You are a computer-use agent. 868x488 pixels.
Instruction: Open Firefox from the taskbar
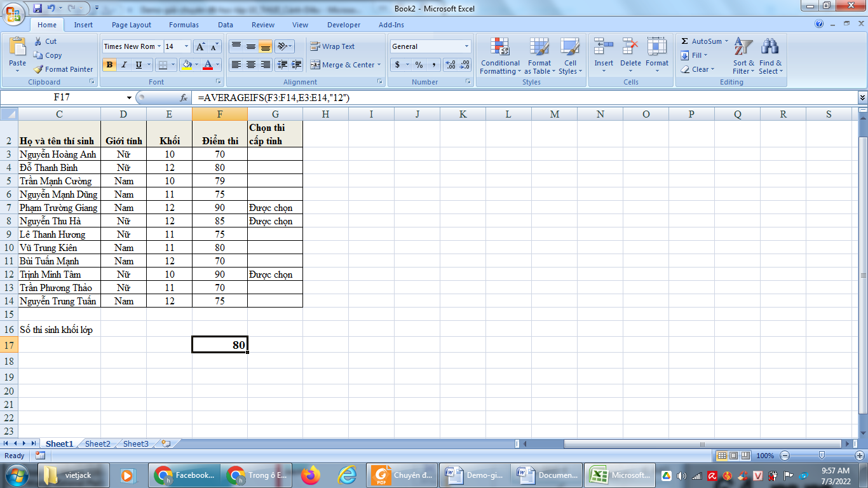point(311,475)
